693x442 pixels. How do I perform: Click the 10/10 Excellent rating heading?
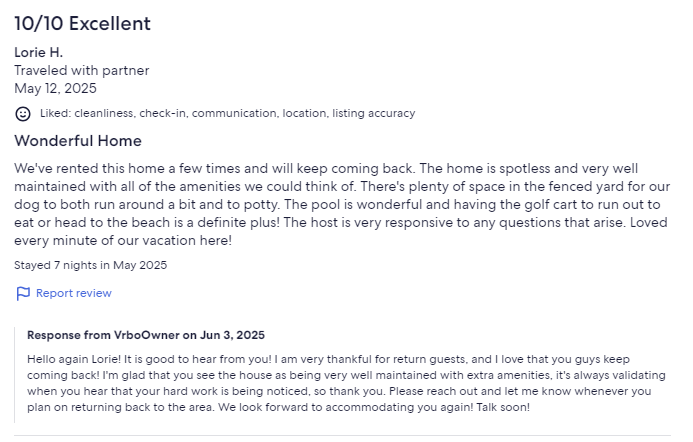pyautogui.click(x=82, y=22)
